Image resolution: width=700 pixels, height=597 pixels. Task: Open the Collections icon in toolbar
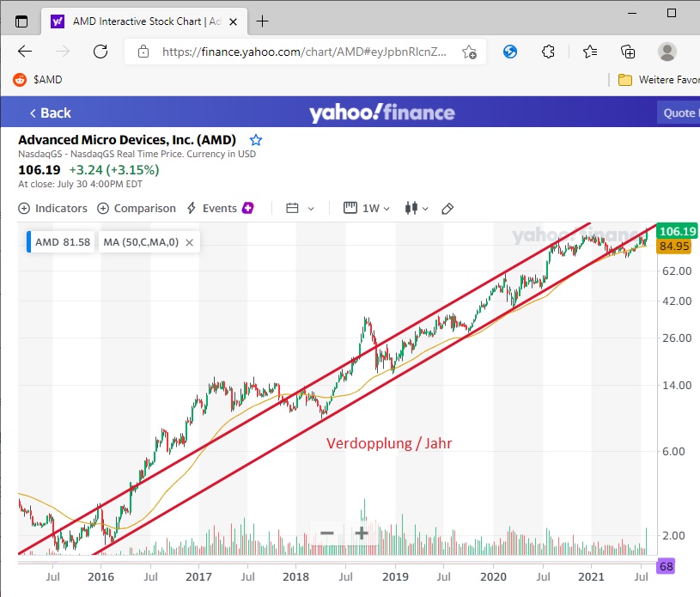(628, 52)
